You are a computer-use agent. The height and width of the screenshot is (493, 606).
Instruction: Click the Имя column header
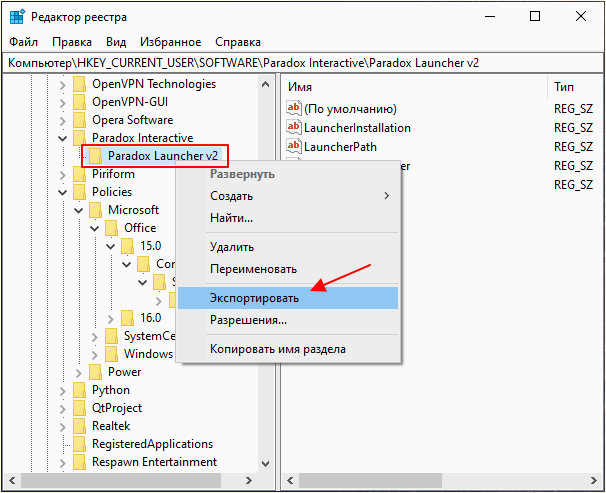point(415,87)
